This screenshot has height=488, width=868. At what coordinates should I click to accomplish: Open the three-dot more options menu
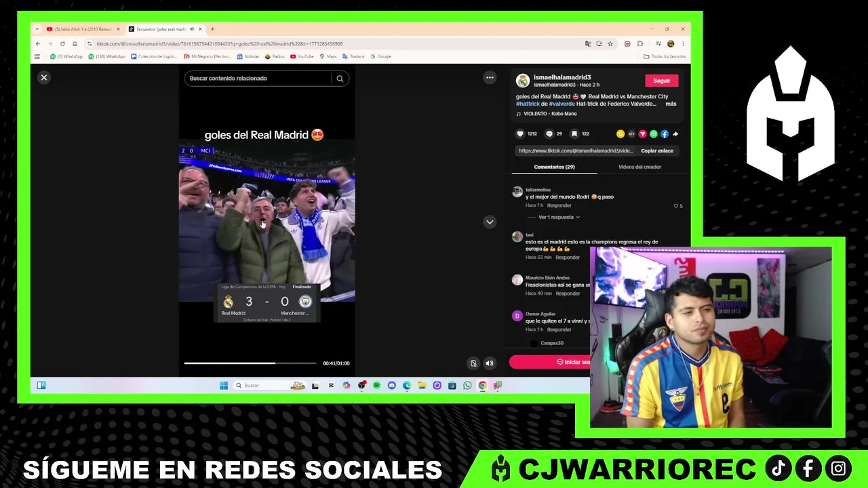(x=490, y=78)
